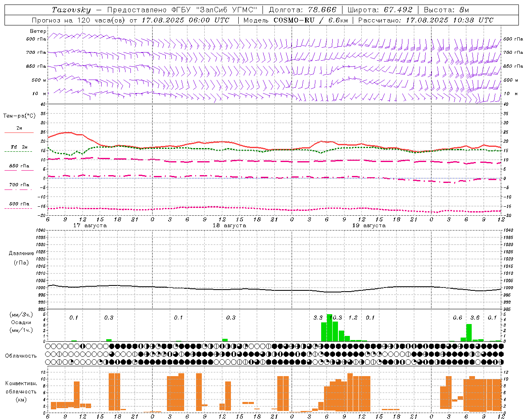Click the longitude value Долгота: 78.666
The width and height of the screenshot is (525, 420).
coord(302,10)
